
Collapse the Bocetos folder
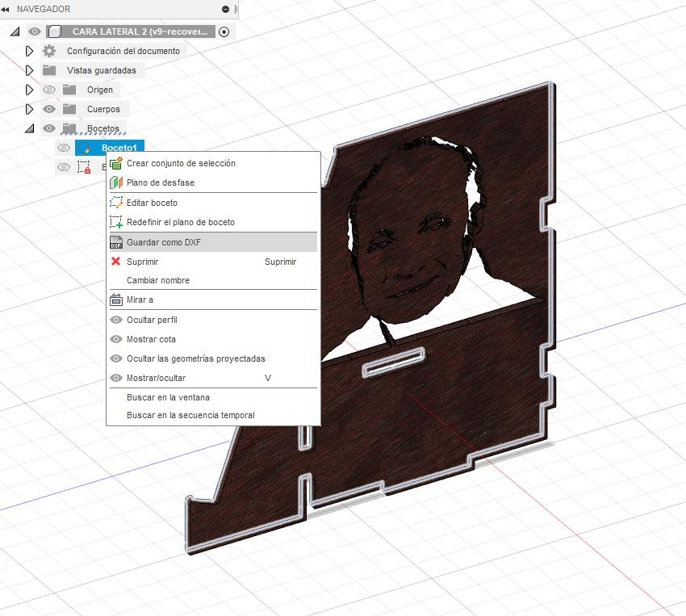29,128
